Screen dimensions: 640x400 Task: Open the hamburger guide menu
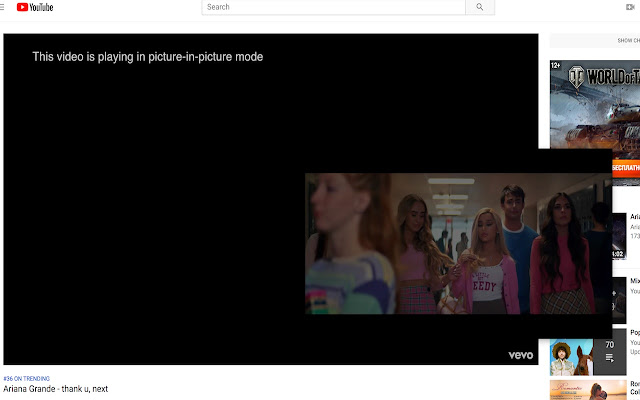[2, 7]
